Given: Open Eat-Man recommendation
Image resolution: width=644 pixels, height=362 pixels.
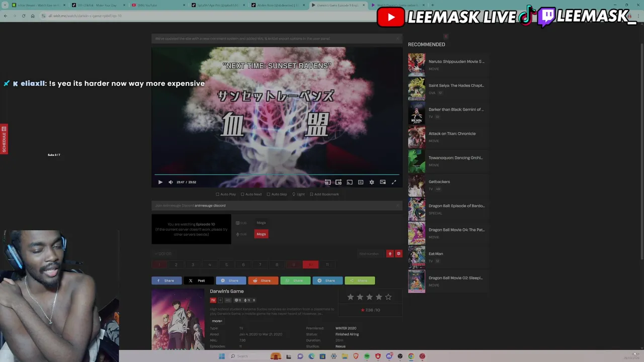Looking at the screenshot, I should click(447, 257).
